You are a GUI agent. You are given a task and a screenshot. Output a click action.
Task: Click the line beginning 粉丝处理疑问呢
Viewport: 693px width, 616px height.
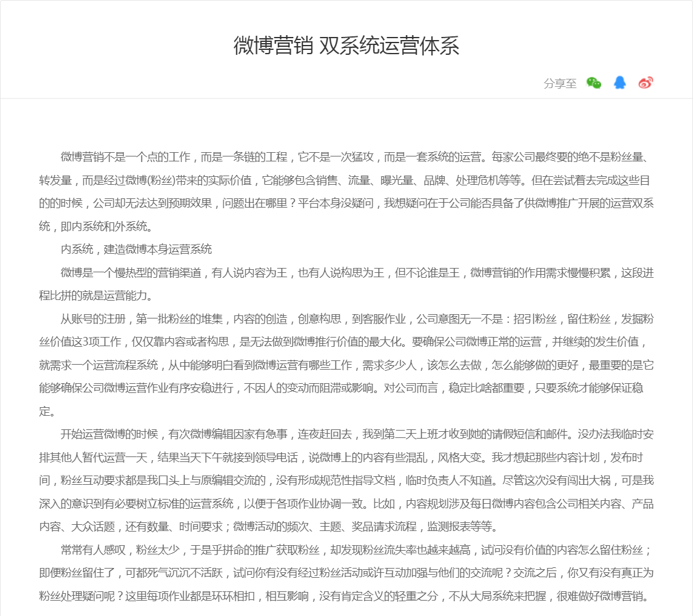coord(346,596)
